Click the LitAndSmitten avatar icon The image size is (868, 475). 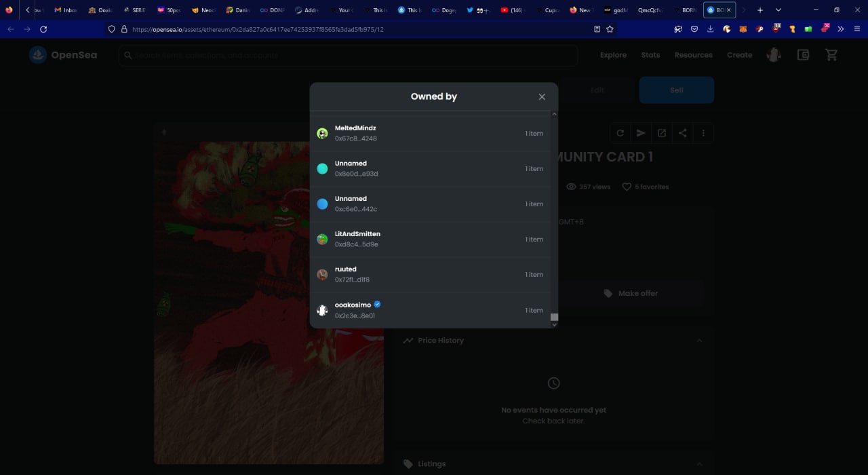[322, 240]
